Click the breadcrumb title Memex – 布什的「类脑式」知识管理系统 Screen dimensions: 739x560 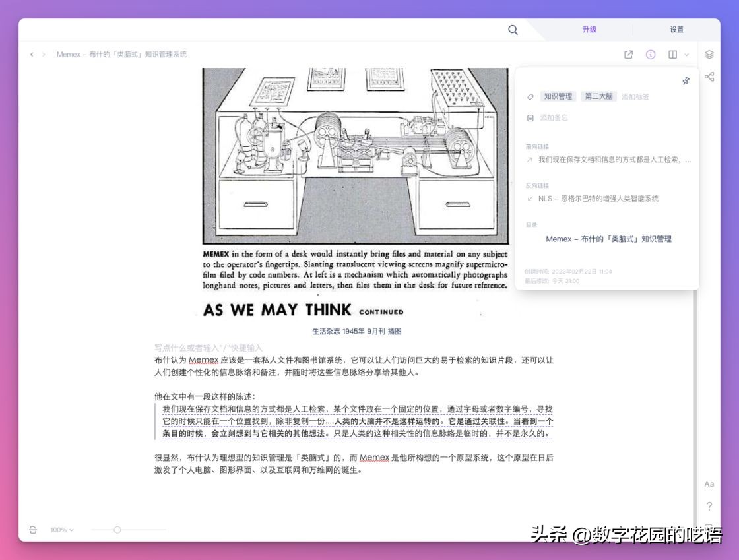tap(121, 55)
